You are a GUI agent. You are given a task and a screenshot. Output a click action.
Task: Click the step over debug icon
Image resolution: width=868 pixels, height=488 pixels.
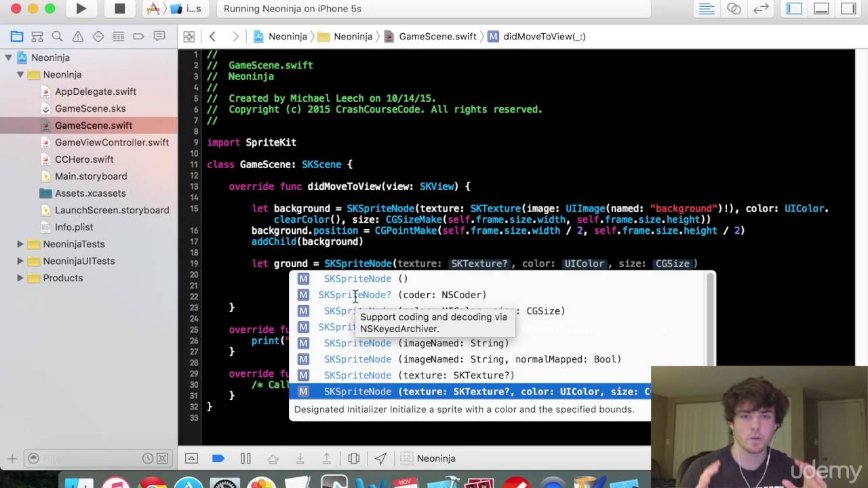(273, 459)
